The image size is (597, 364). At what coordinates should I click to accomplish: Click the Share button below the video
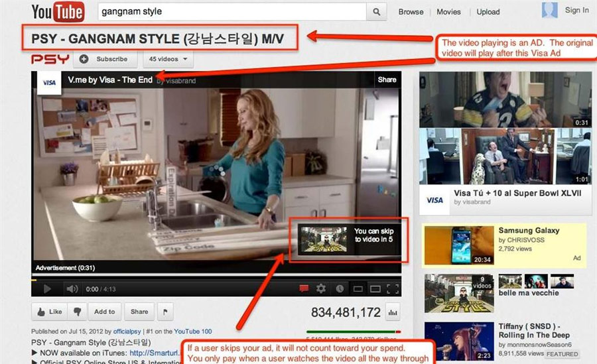[139, 312]
